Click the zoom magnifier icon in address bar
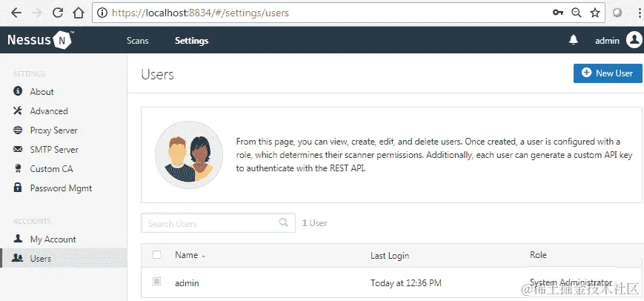Viewport: 644px width, 301px height. (x=577, y=13)
